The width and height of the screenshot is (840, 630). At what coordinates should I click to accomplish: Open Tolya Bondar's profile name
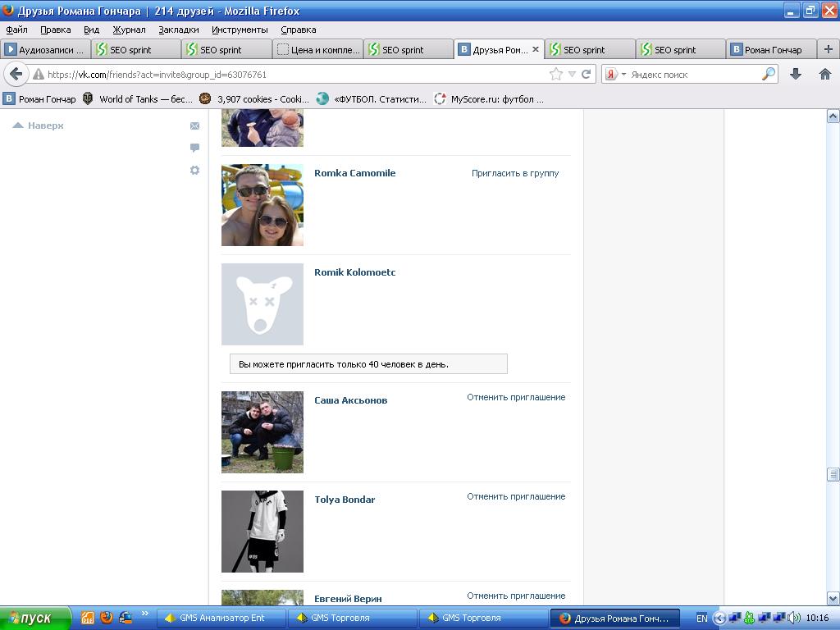click(345, 500)
